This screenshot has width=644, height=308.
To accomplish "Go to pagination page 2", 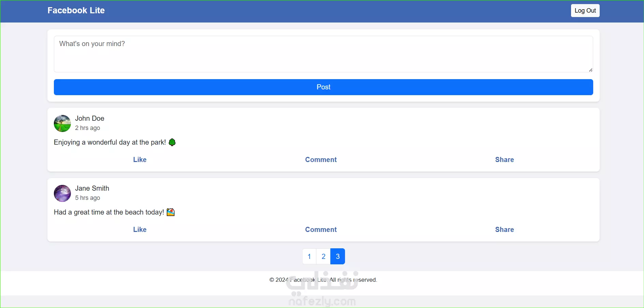I will click(324, 256).
